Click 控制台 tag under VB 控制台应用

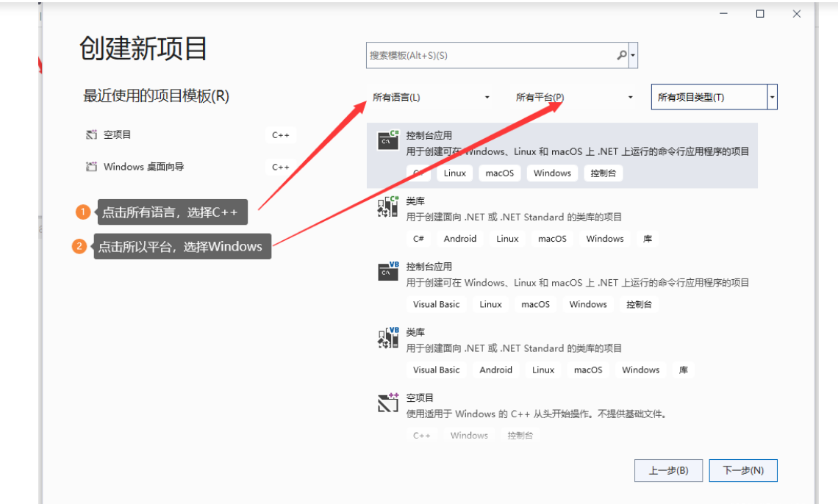639,304
